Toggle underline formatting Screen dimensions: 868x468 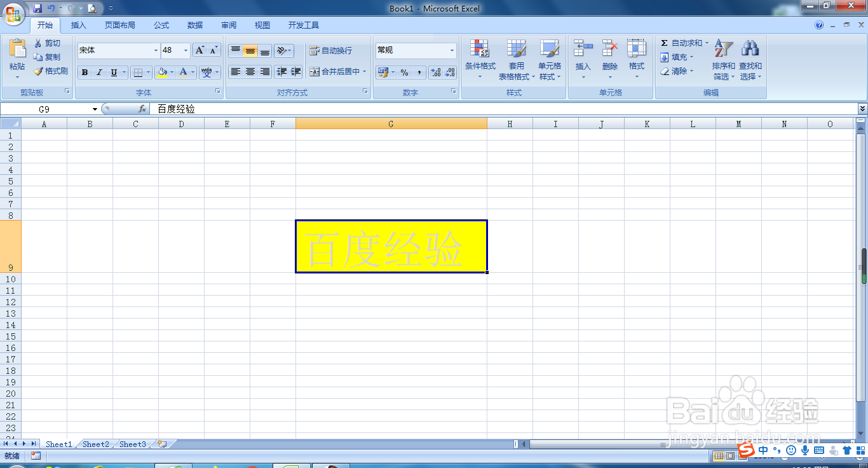point(114,72)
